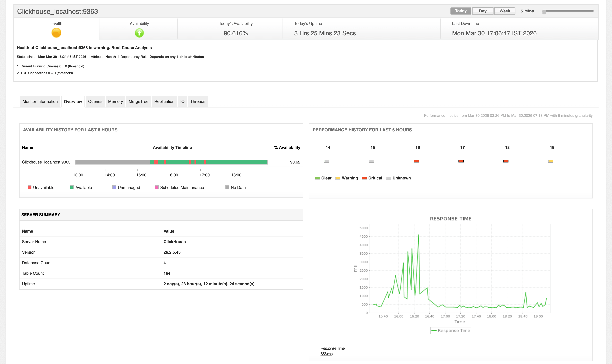Click the Response Time chart legend entry
Image resolution: width=612 pixels, height=364 pixels.
[451, 331]
